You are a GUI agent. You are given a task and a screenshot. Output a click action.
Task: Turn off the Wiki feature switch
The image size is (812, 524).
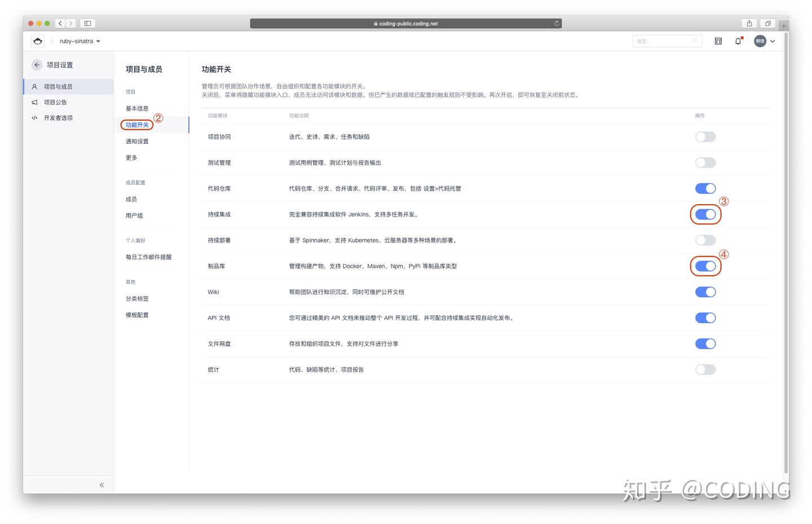tap(705, 292)
